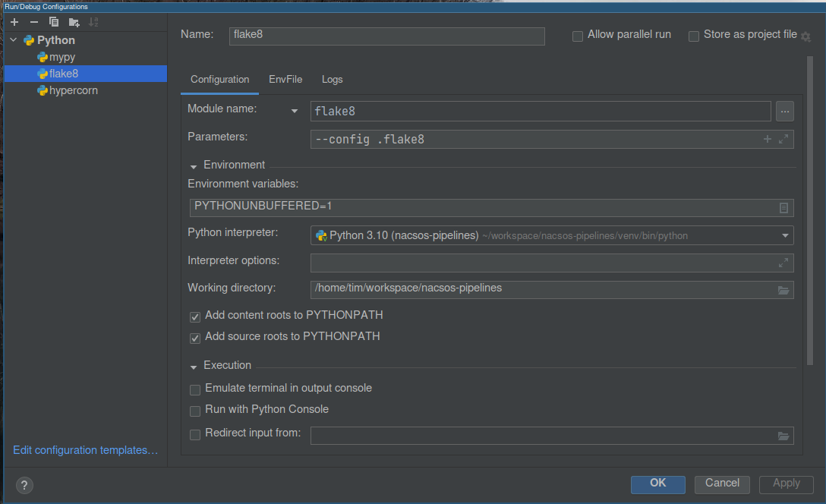Open environment variables editor icon
This screenshot has height=504, width=826.
(x=783, y=208)
